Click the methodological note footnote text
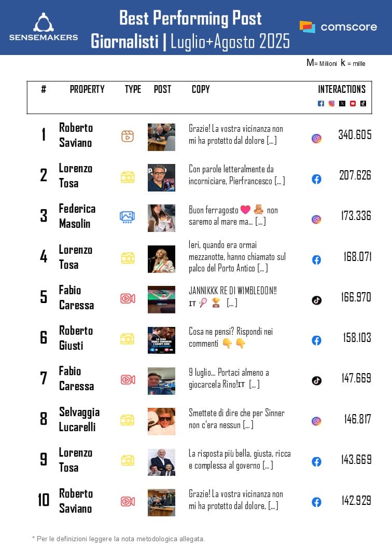Image resolution: width=392 pixels, height=549 pixels. (118, 539)
